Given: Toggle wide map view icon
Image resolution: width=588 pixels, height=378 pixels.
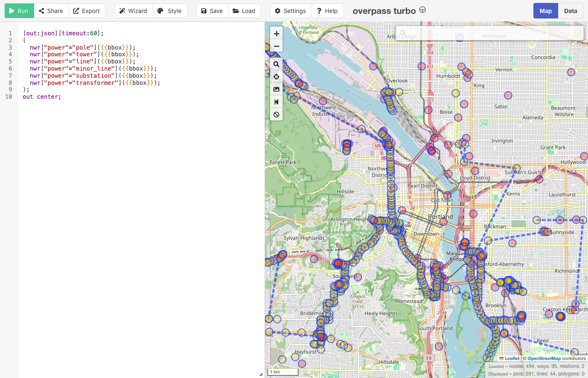Looking at the screenshot, I should tap(276, 102).
